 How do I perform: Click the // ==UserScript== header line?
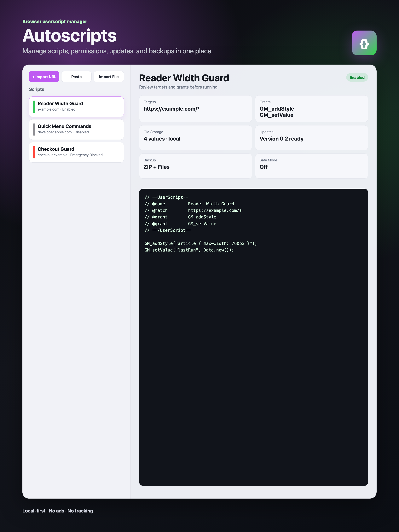(x=166, y=197)
